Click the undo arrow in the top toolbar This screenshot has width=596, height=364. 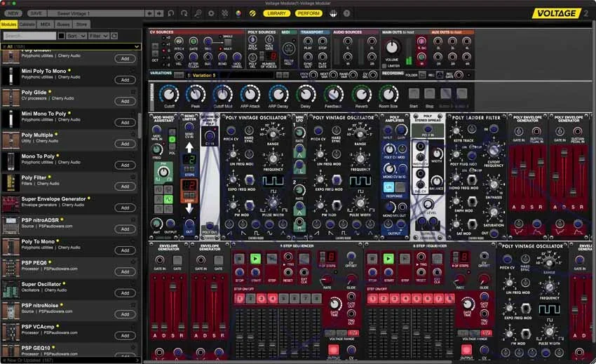[171, 13]
